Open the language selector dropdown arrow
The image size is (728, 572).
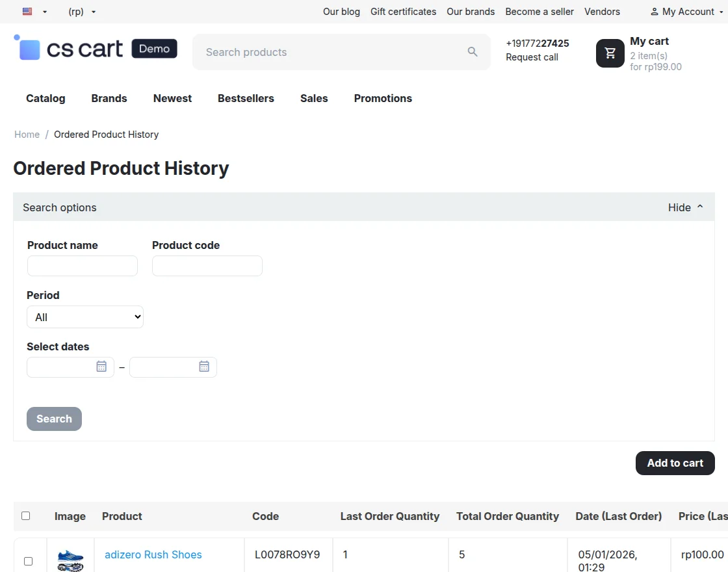tap(45, 12)
